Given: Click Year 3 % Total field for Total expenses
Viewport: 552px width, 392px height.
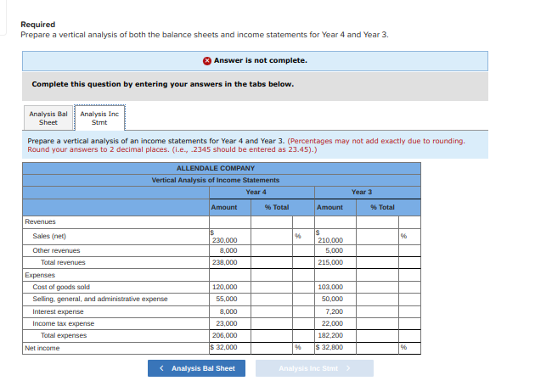Looking at the screenshot, I should 377,336.
